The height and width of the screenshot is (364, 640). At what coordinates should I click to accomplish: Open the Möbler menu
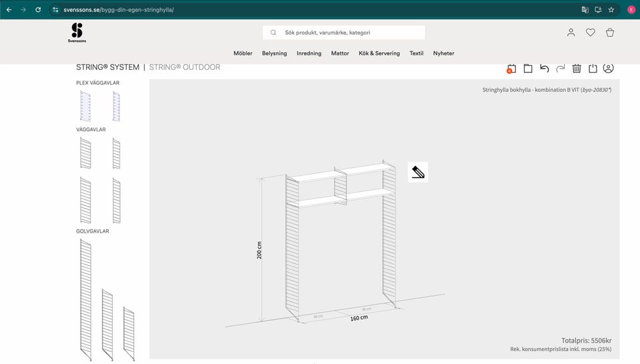pos(243,53)
